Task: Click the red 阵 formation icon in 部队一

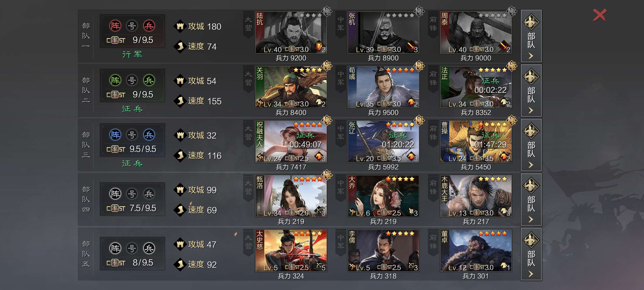Action: tap(115, 26)
